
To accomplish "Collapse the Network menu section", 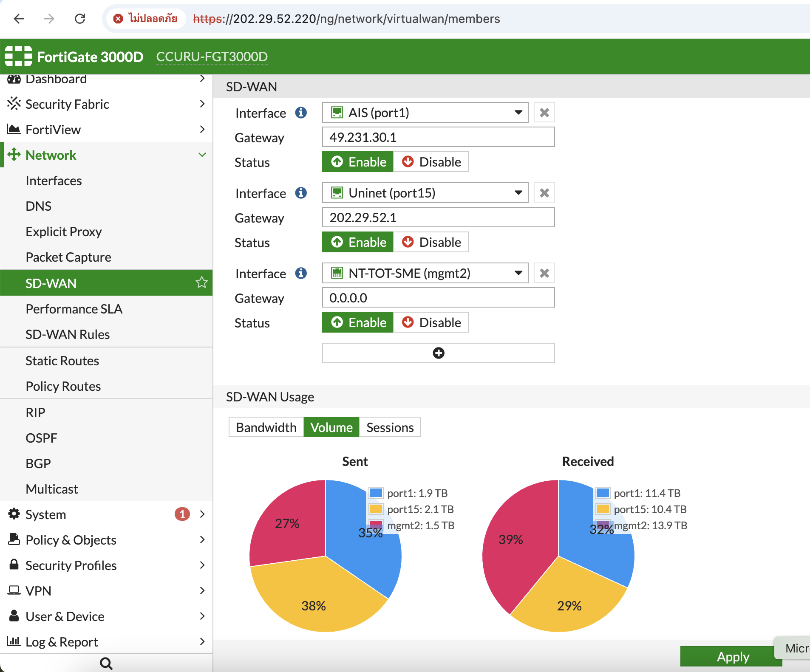I will pos(202,155).
